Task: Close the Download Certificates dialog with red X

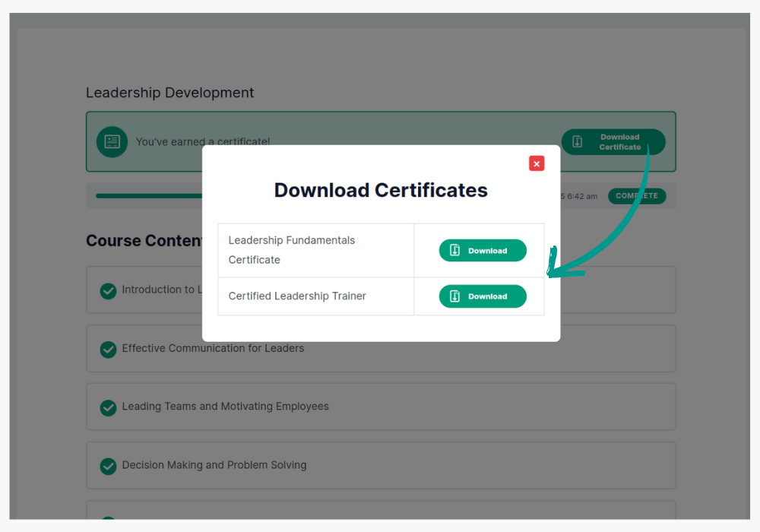Action: click(x=537, y=163)
